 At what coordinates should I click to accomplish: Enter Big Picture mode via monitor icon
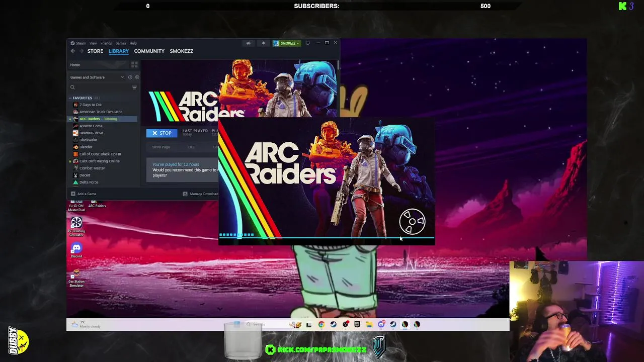pos(307,43)
